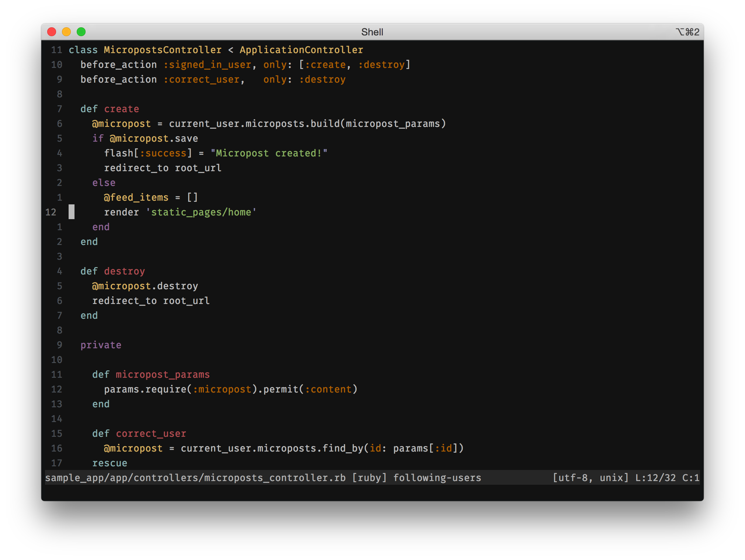Click the current line number 12 in gutter
Image resolution: width=745 pixels, height=560 pixels.
(51, 212)
